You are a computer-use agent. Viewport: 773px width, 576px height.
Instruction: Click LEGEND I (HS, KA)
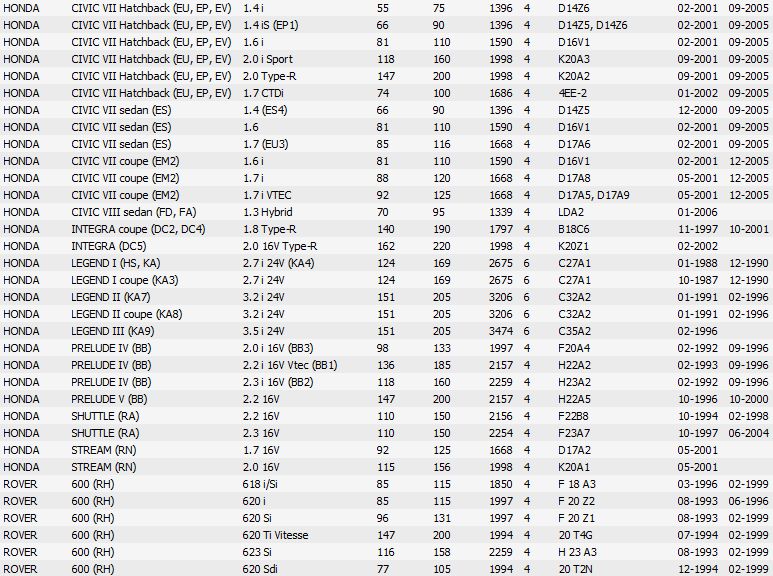point(115,263)
